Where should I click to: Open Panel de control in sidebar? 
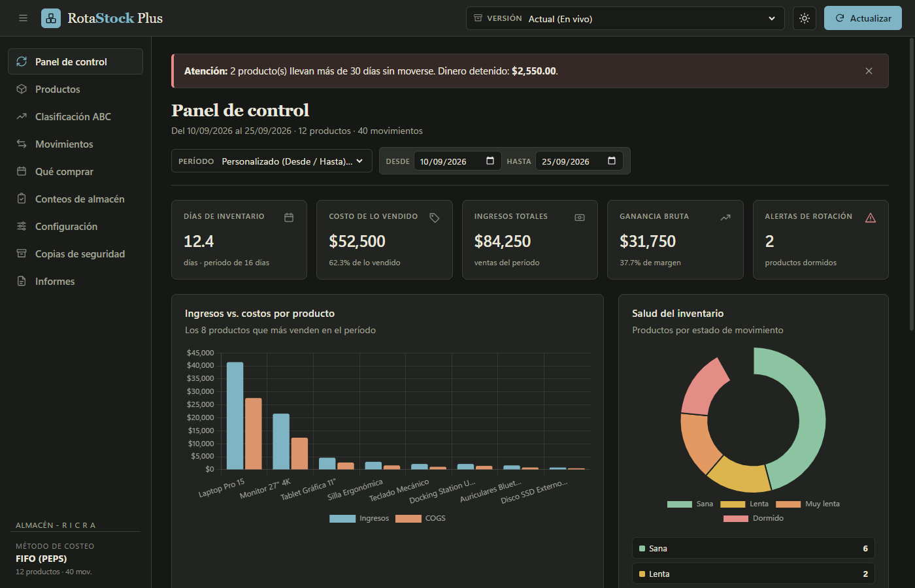click(75, 61)
